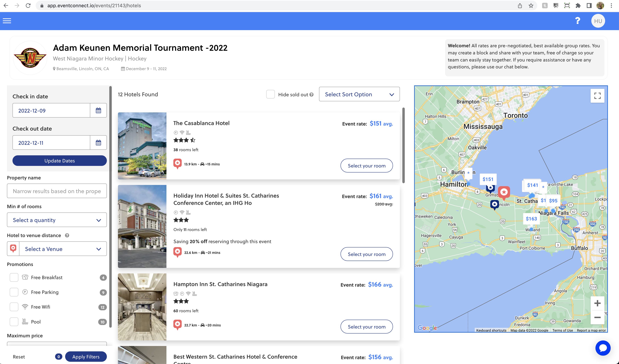Open the Hampton Inn hotel photo
Image resolution: width=619 pixels, height=364 pixels.
142,307
